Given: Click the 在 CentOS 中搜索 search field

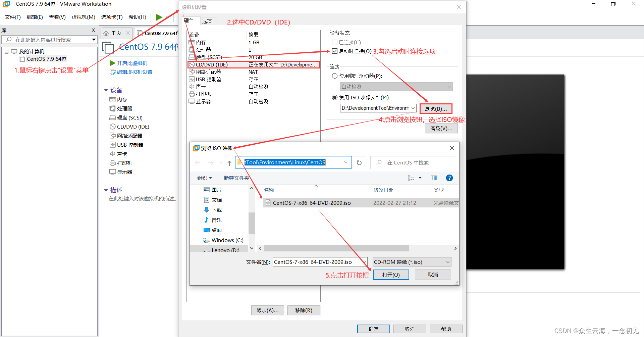Looking at the screenshot, I should (413, 162).
